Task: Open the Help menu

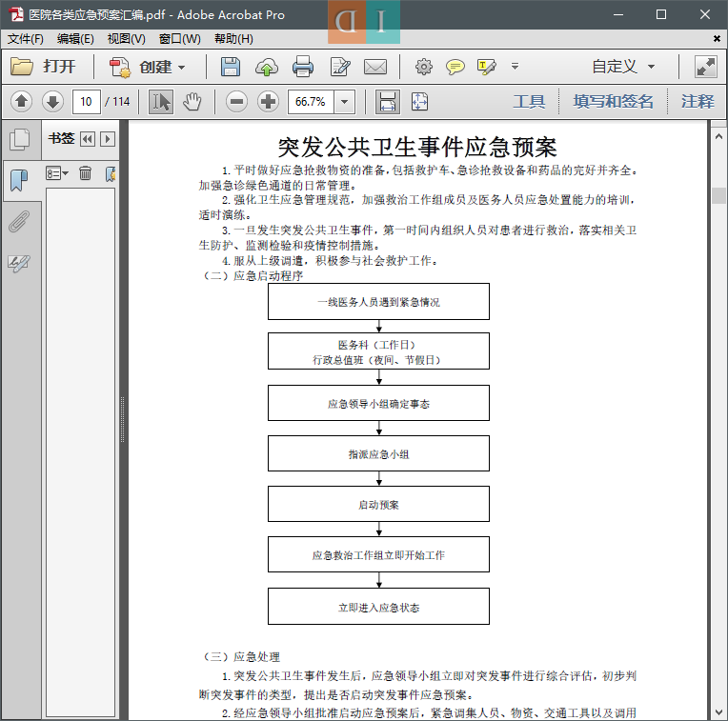Action: pyautogui.click(x=233, y=38)
